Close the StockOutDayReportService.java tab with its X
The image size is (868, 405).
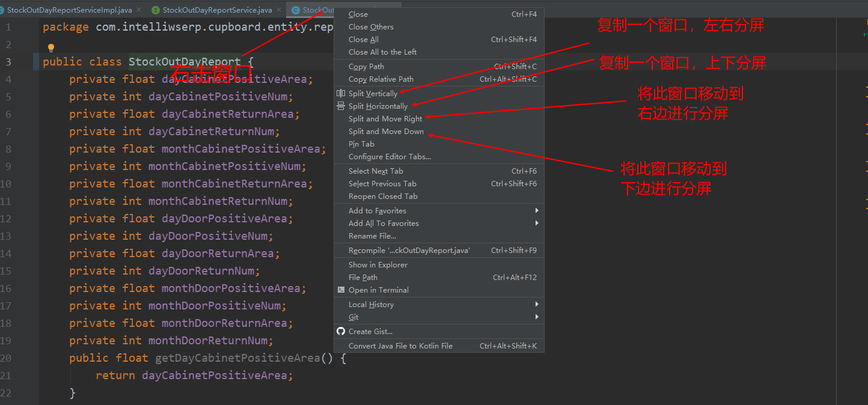(279, 10)
